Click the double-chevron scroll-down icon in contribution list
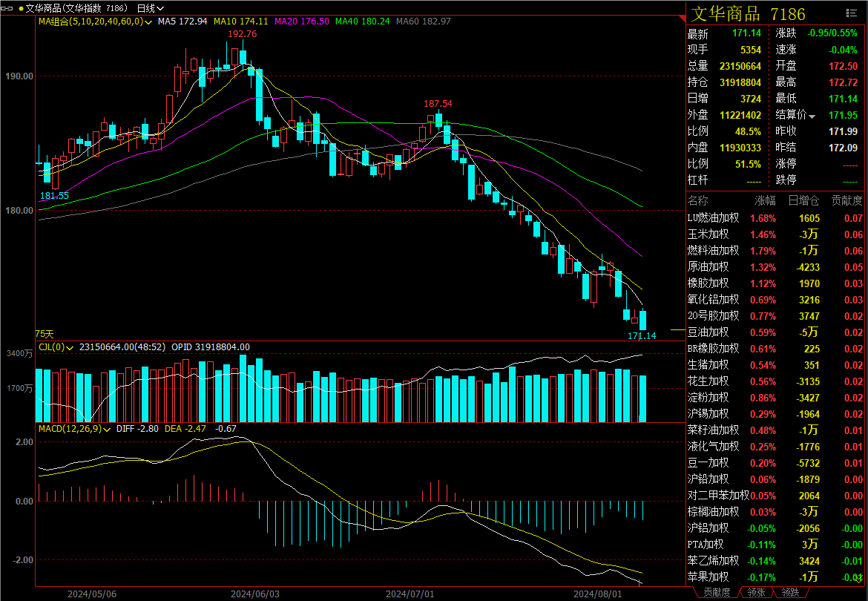Image resolution: width=868 pixels, height=601 pixels. pos(858,579)
